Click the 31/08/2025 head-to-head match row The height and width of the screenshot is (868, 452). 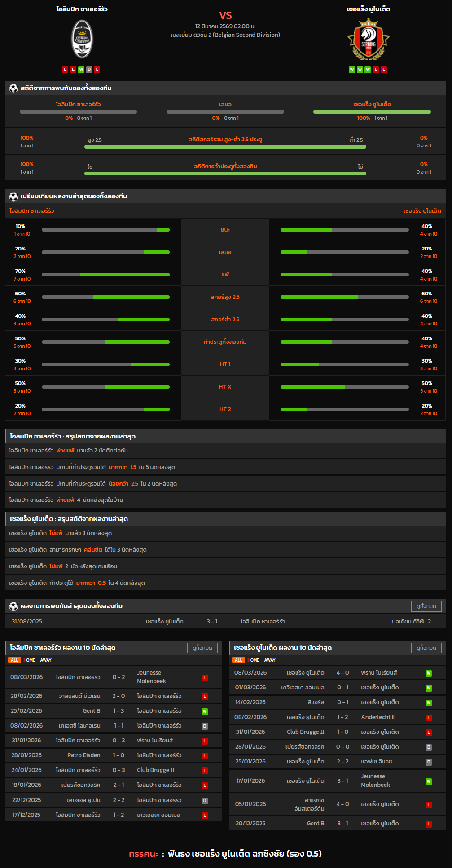coord(225,622)
